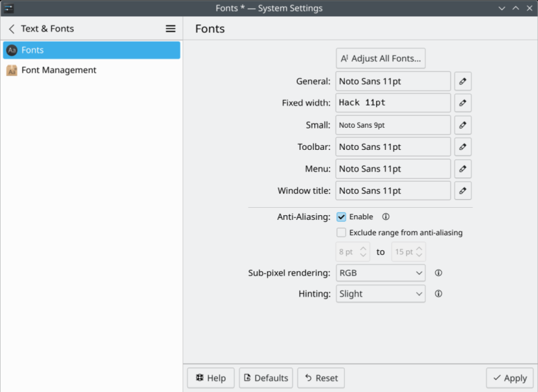The width and height of the screenshot is (538, 392).
Task: Go back using the Text & Fonts arrow
Action: 12,28
